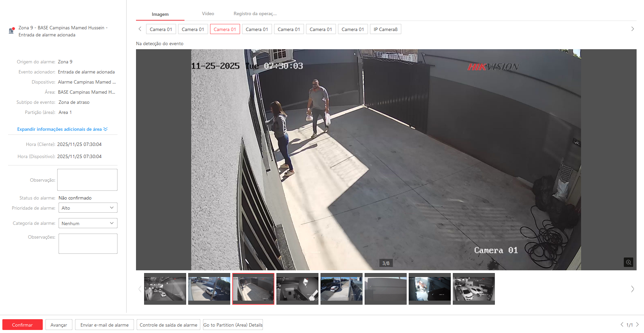Click Enviar e-mail de alarme button
The height and width of the screenshot is (333, 644).
[104, 325]
